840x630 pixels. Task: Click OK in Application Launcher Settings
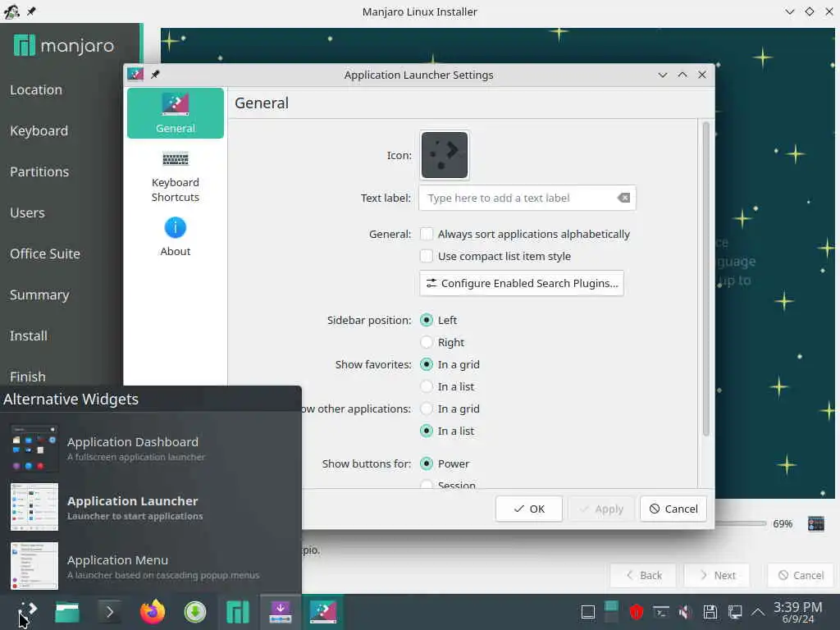(x=529, y=509)
